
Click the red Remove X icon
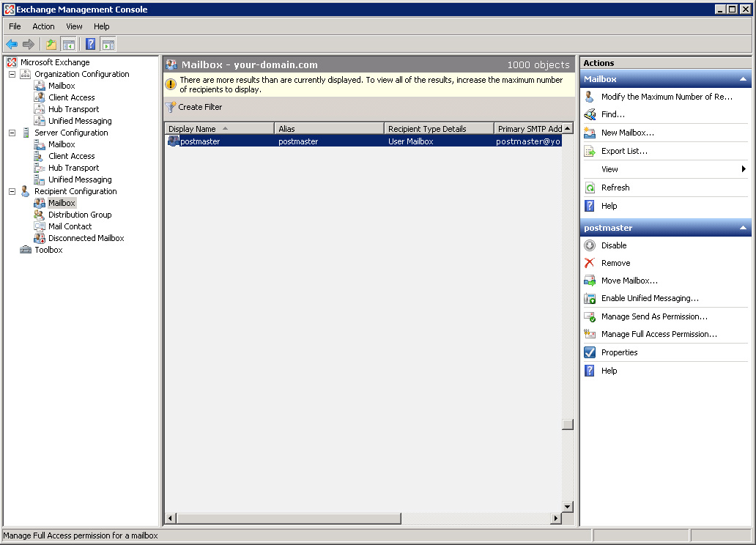click(590, 263)
